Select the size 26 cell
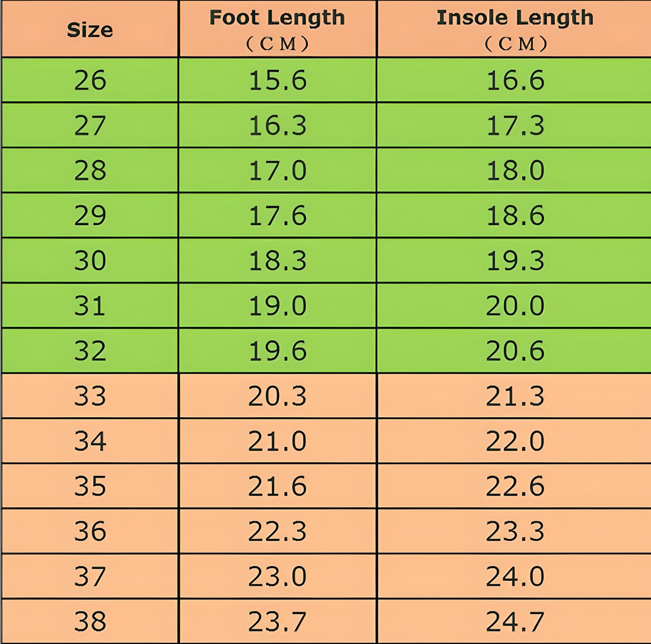The width and height of the screenshot is (651, 644). tap(90, 80)
